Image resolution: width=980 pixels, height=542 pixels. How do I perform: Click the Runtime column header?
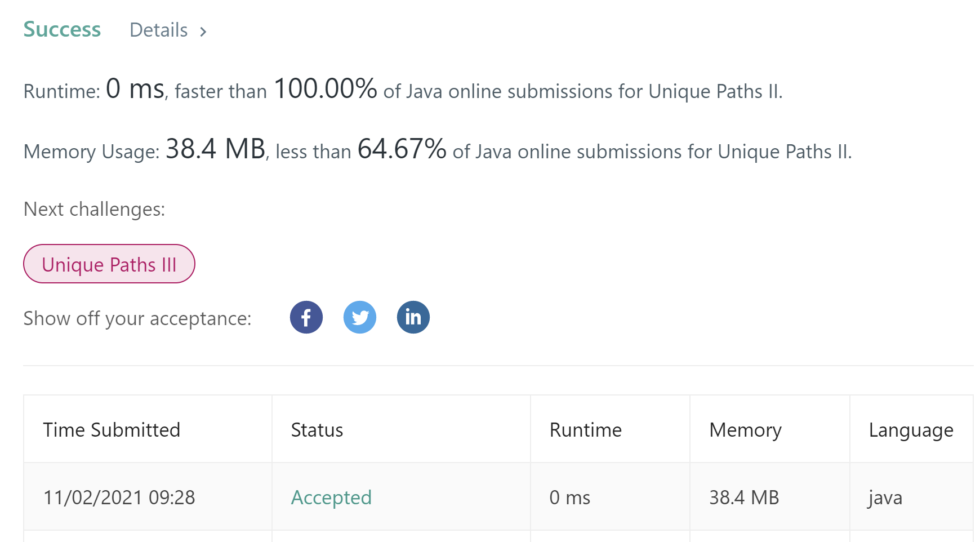click(x=586, y=430)
